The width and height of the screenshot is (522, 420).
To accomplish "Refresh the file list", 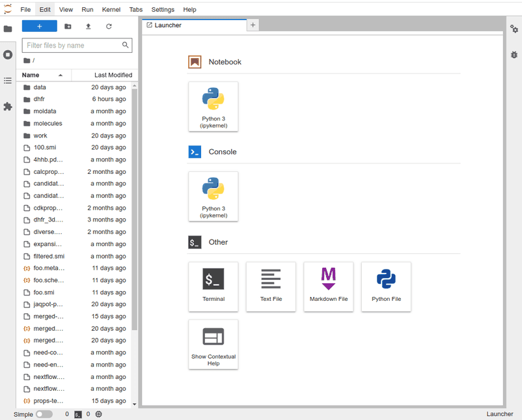I will 109,26.
